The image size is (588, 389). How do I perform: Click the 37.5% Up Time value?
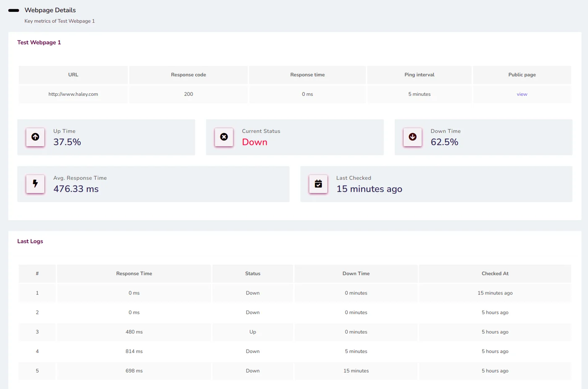coord(67,142)
